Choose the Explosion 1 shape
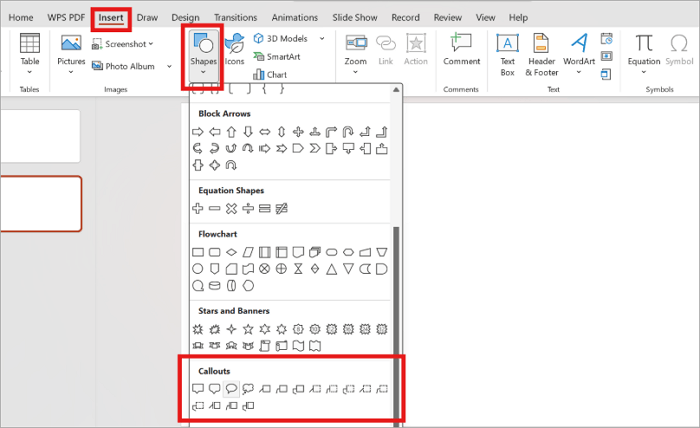The image size is (700, 428). click(x=198, y=329)
